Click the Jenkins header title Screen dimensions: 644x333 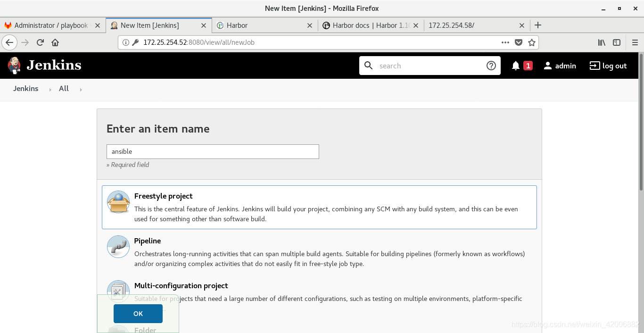coord(54,65)
